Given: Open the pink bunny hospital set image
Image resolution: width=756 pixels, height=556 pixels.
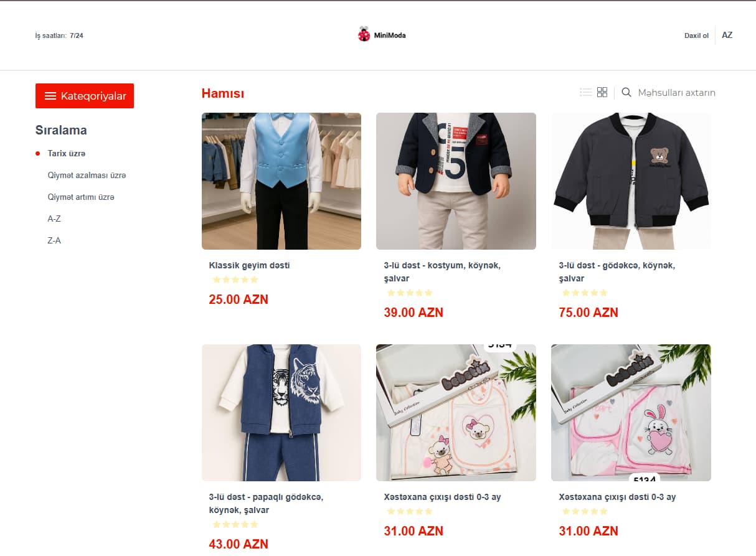Looking at the screenshot, I should [x=631, y=413].
